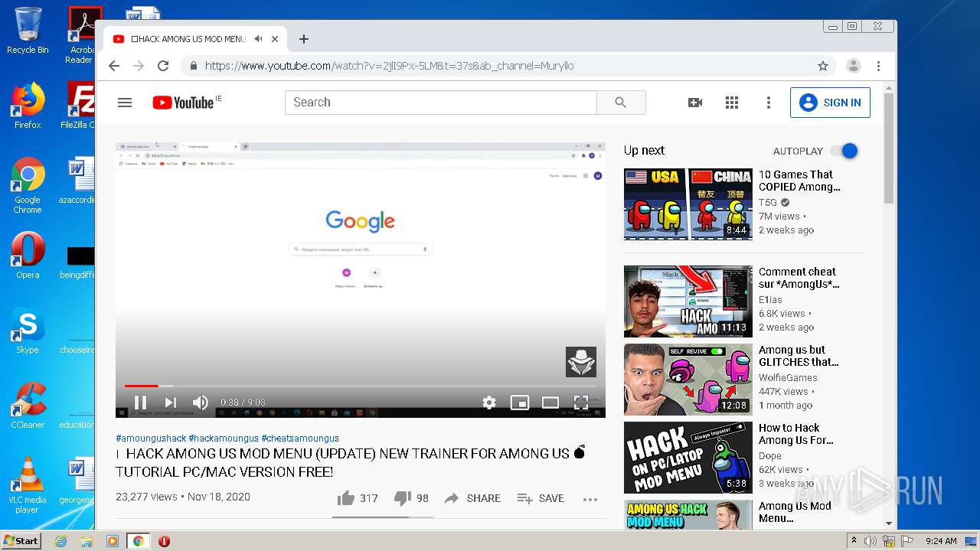Close the HACK AMONG US tab
Image resolution: width=980 pixels, height=551 pixels.
[275, 39]
